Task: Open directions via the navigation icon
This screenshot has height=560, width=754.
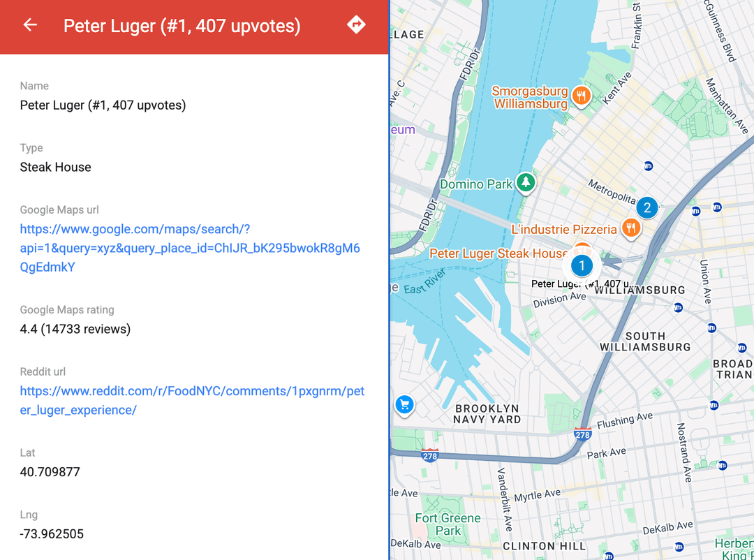Action: click(356, 24)
